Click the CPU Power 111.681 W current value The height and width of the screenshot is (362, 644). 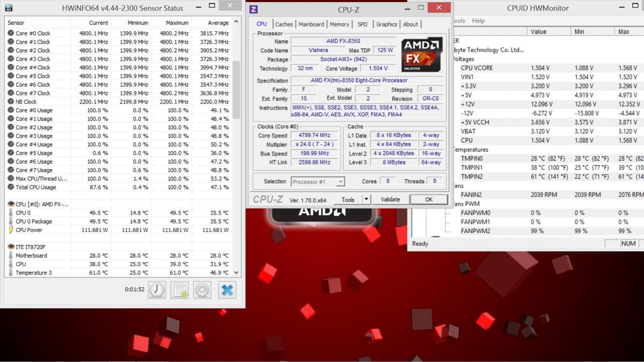pyautogui.click(x=95, y=230)
